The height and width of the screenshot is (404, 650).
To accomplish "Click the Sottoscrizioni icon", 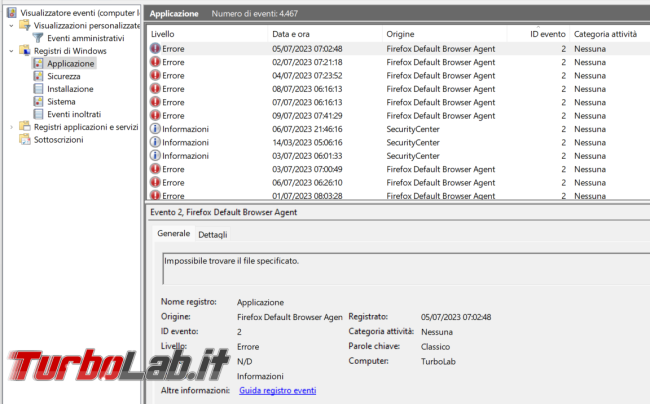I will tap(25, 140).
